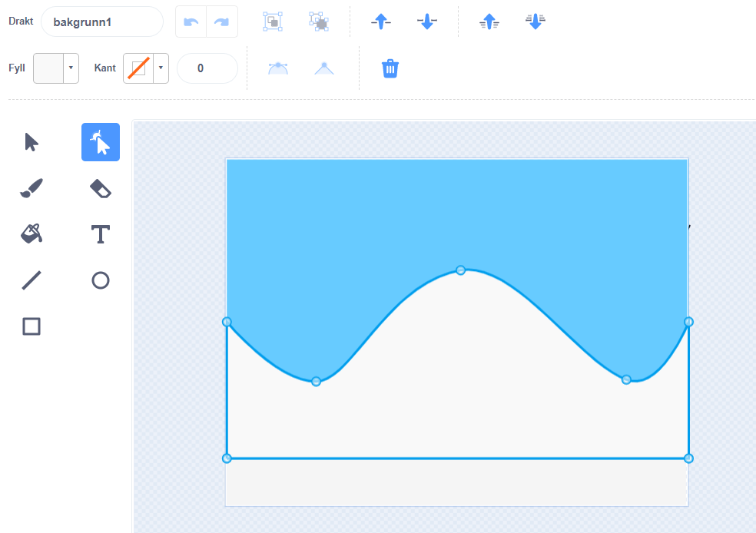Click the top curve anchor point

pyautogui.click(x=461, y=270)
